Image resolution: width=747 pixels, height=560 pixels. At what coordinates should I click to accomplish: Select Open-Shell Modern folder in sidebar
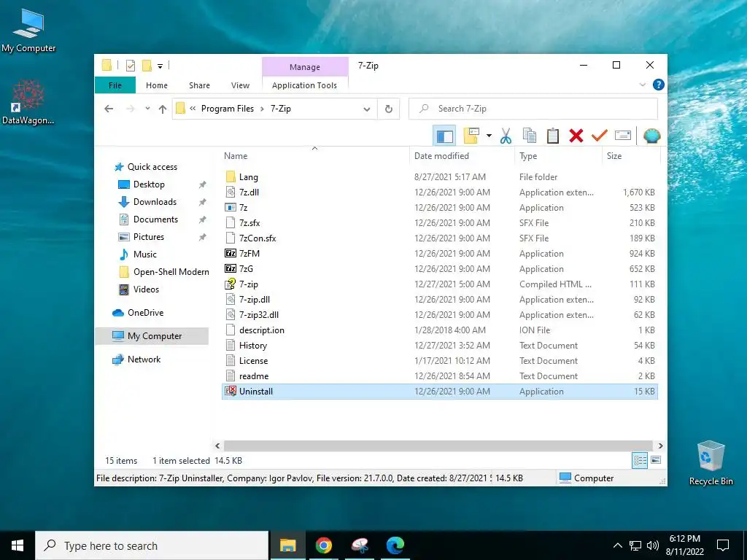tap(171, 272)
